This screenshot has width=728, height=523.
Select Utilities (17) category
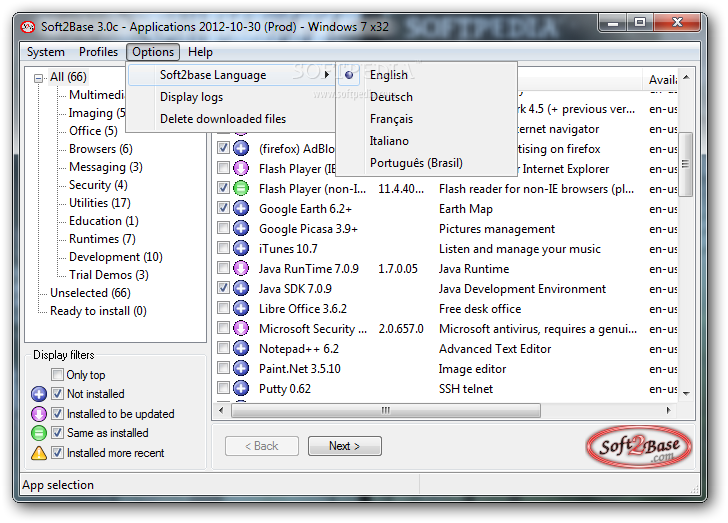point(100,203)
